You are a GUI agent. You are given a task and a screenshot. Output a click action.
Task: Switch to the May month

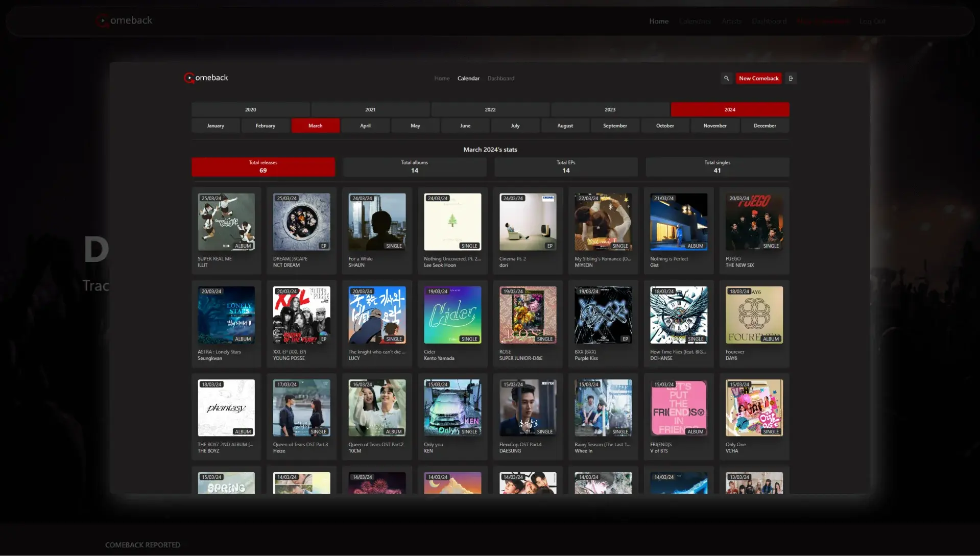(415, 126)
